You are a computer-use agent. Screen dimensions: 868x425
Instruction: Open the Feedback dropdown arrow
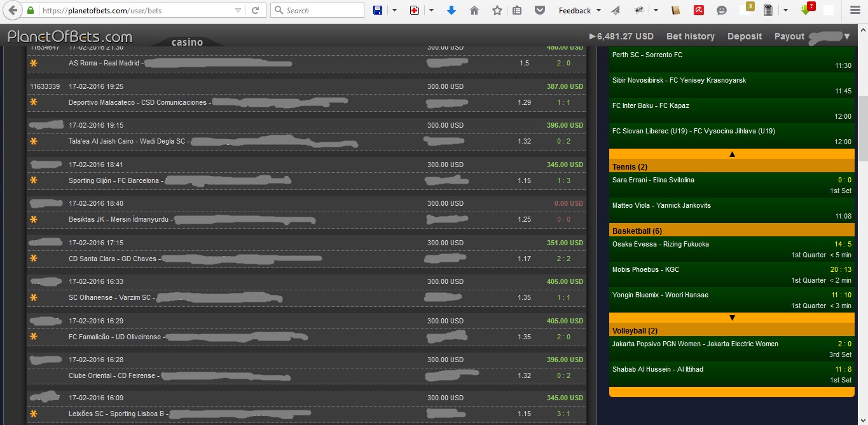598,10
